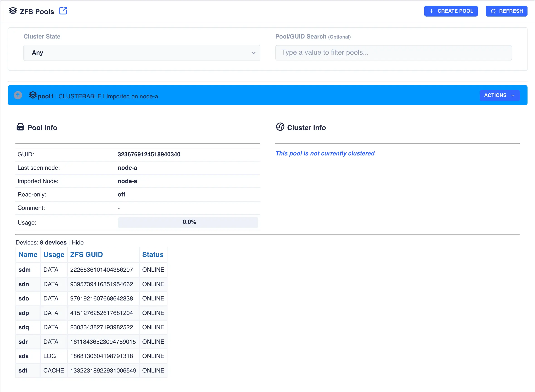Select the ZFS GUID column header
The image size is (535, 392).
click(86, 255)
